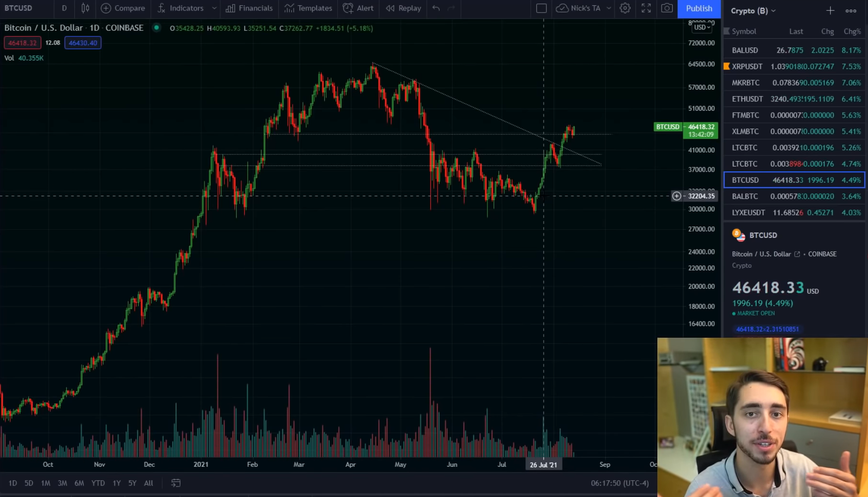Screen dimensions: 868x497
Task: Open the USD price scale currency dropdown
Action: 701,28
